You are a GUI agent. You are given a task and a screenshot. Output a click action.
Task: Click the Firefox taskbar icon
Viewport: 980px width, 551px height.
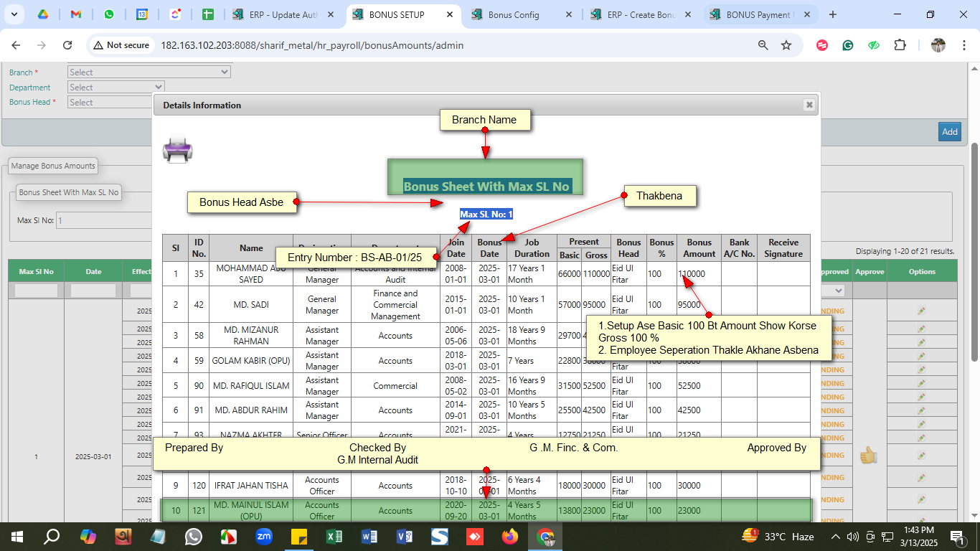pos(510,537)
